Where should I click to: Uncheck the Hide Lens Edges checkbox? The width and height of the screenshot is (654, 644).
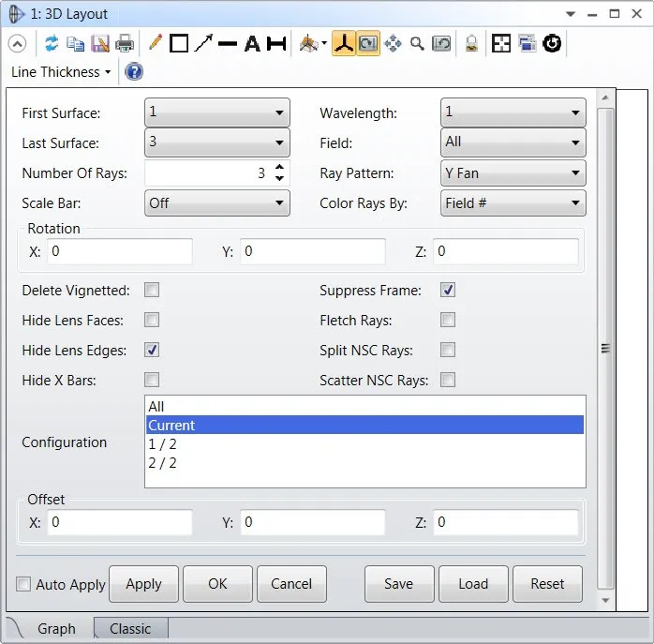tap(152, 350)
